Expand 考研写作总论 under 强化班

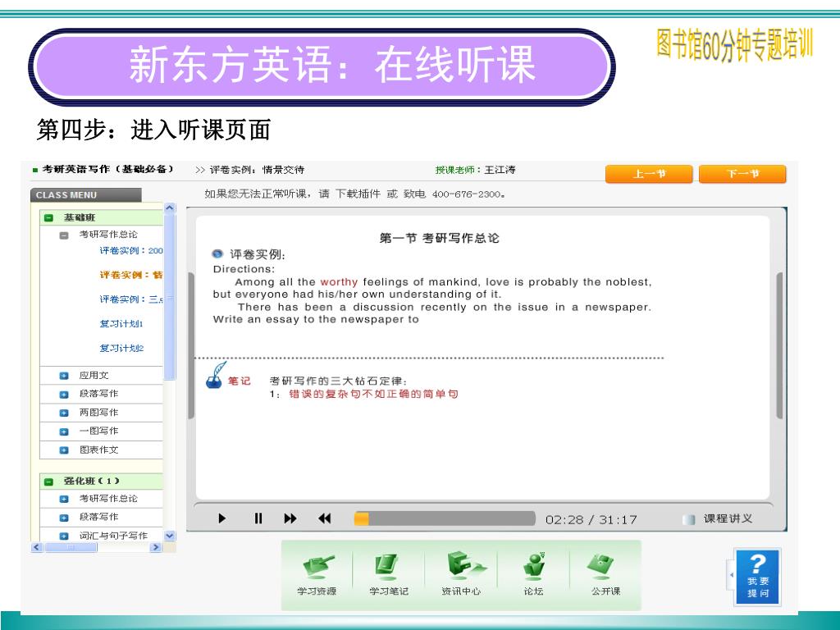tap(64, 499)
